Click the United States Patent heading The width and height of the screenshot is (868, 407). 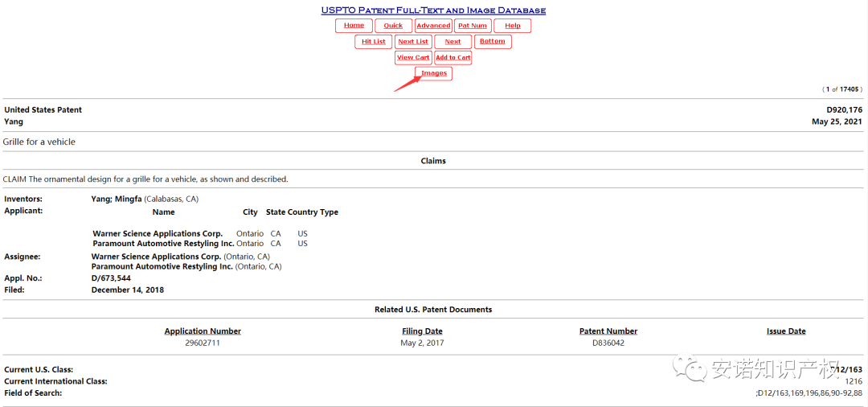43,110
